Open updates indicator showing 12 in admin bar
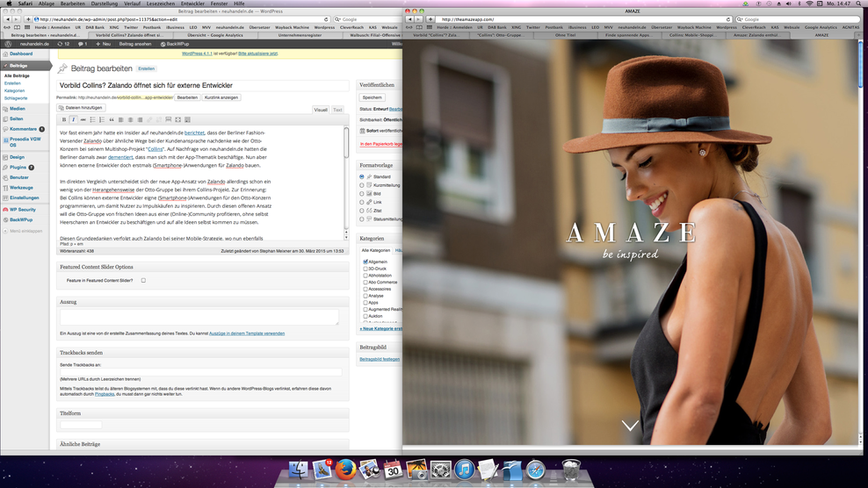The height and width of the screenshot is (488, 868). tap(63, 44)
